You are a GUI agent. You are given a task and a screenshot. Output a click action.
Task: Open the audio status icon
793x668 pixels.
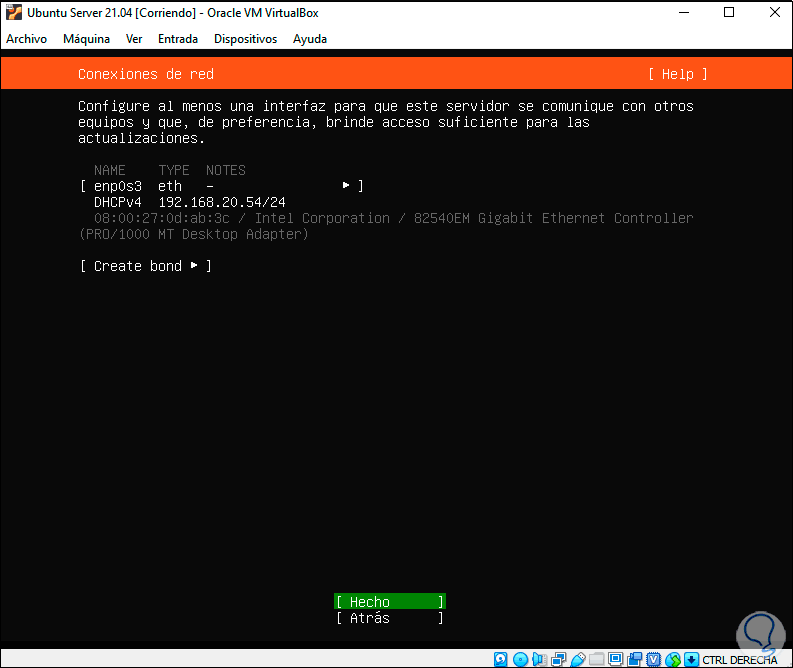tap(539, 659)
